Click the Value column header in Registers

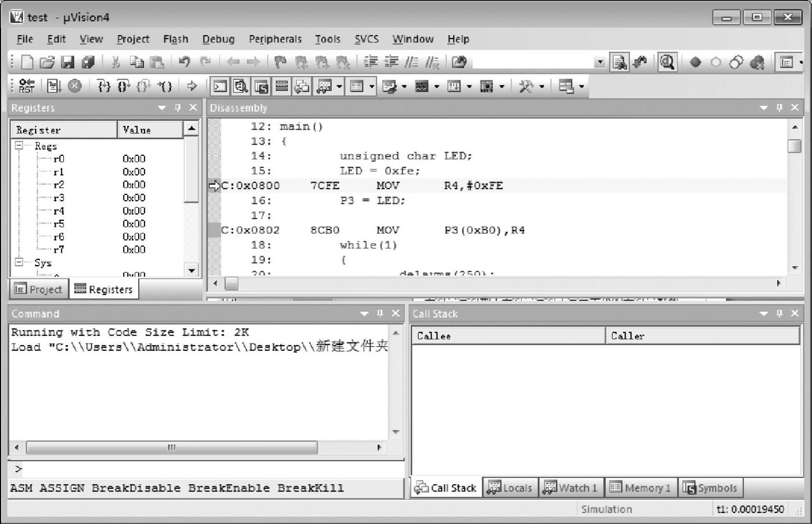coord(150,130)
